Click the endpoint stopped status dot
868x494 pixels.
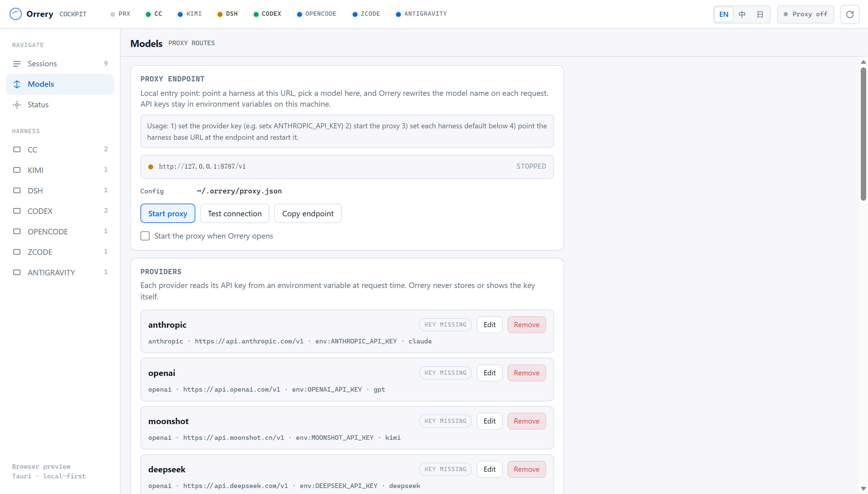pos(151,167)
